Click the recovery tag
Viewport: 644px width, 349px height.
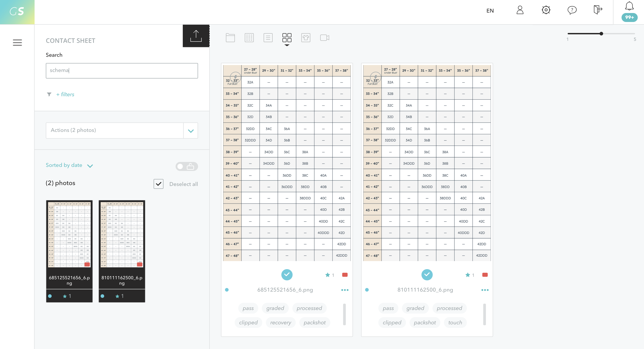280,322
